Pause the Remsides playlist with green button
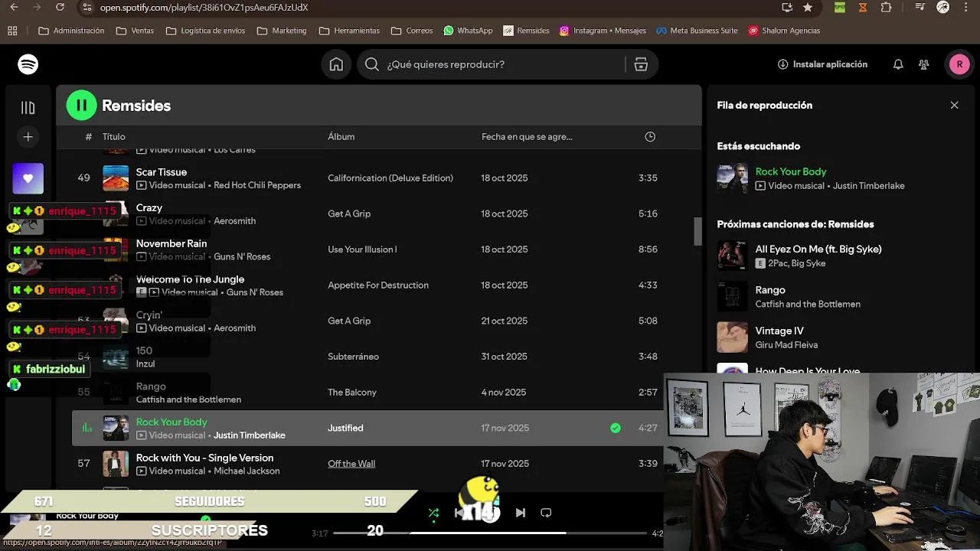Viewport: 980px width, 551px height. (x=81, y=106)
